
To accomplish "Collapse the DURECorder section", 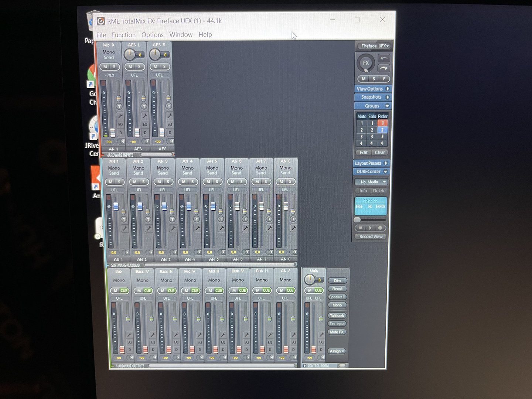I will point(371,172).
